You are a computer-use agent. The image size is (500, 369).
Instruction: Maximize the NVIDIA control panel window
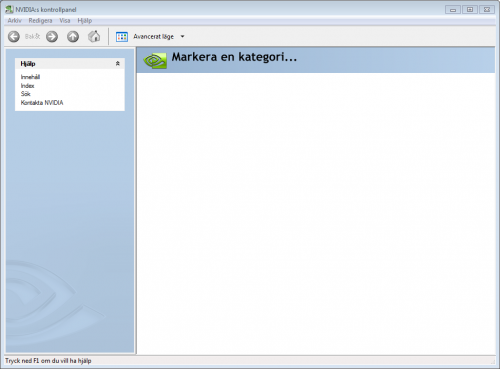tap(470, 10)
